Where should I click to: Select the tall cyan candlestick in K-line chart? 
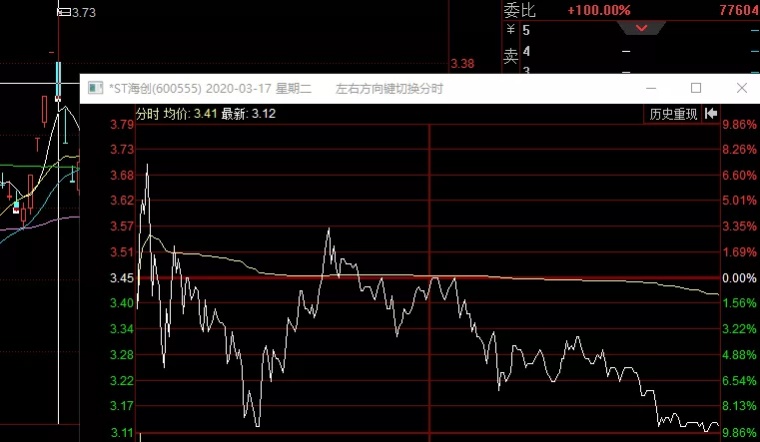point(58,80)
